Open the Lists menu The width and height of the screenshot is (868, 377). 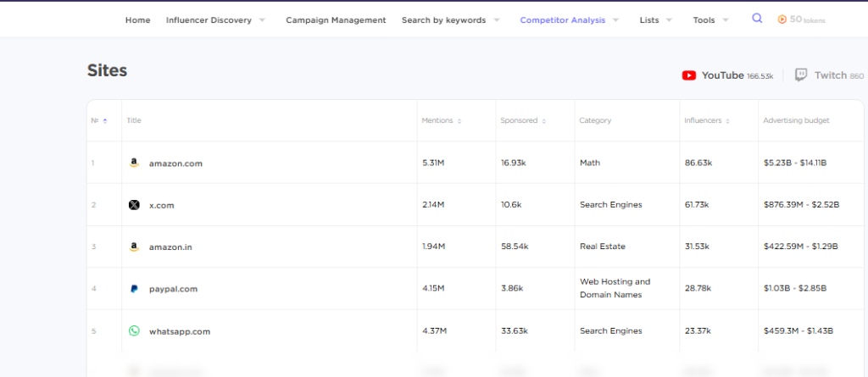click(649, 20)
